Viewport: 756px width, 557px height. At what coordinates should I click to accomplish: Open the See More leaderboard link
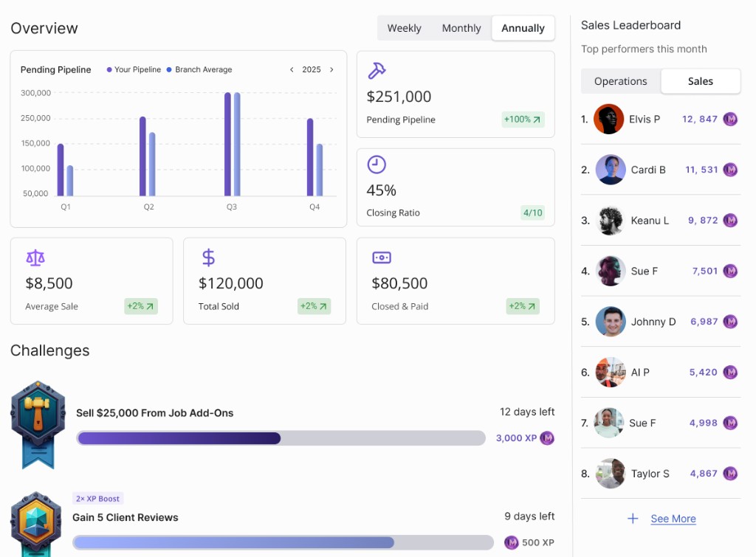click(673, 519)
